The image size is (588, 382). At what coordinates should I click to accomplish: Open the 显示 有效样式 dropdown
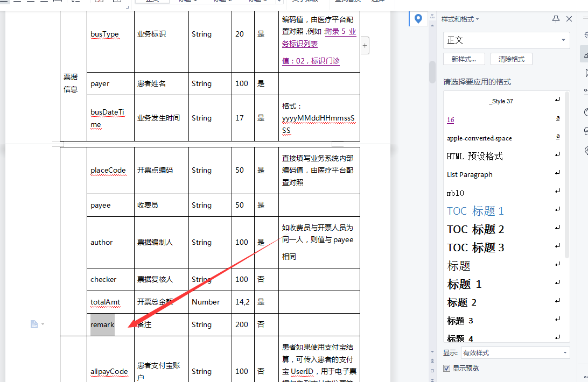pos(515,353)
